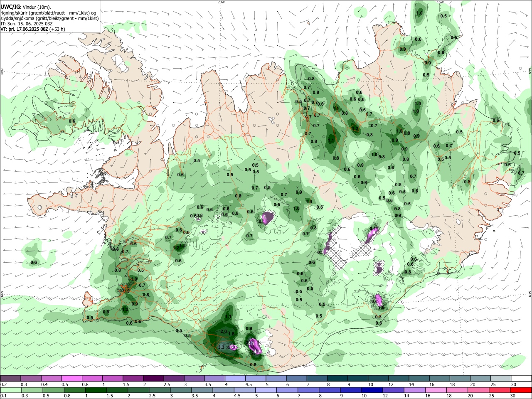Click the 2.0 precipitation value on the map
Screen dimensions: 532x399
click(x=224, y=331)
